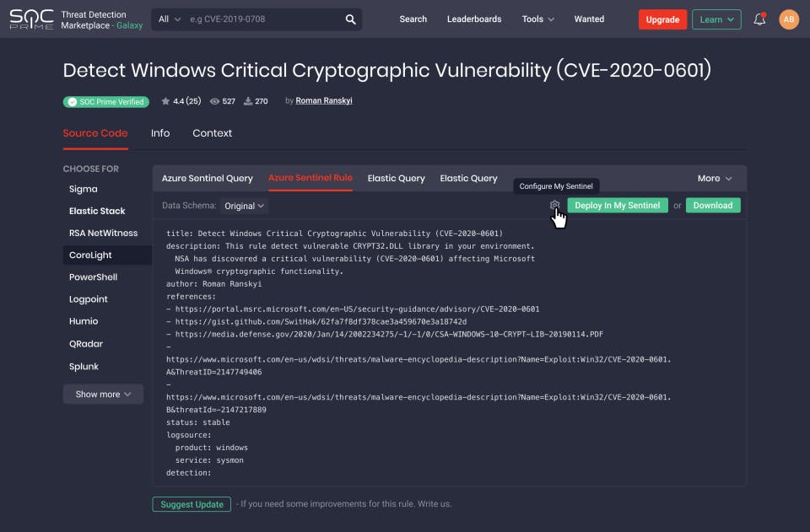Select the Azure Sentinel Rule tab
Image resolution: width=810 pixels, height=532 pixels.
(310, 178)
